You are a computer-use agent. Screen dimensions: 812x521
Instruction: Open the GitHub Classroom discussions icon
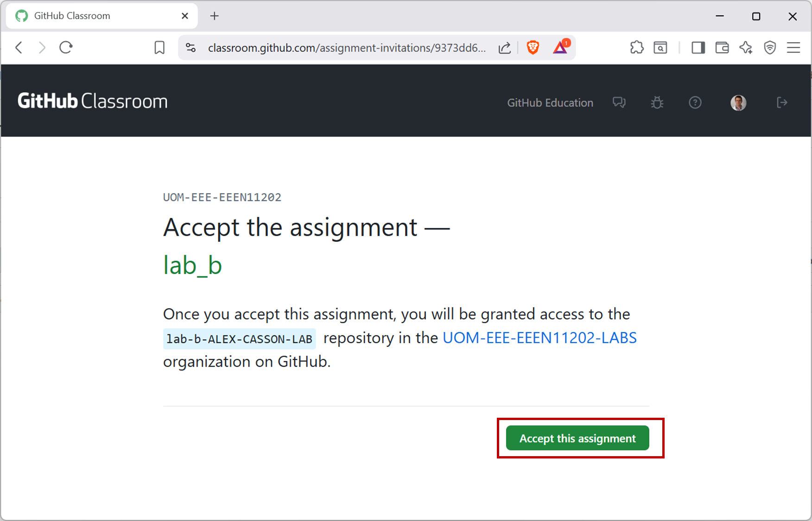(619, 102)
